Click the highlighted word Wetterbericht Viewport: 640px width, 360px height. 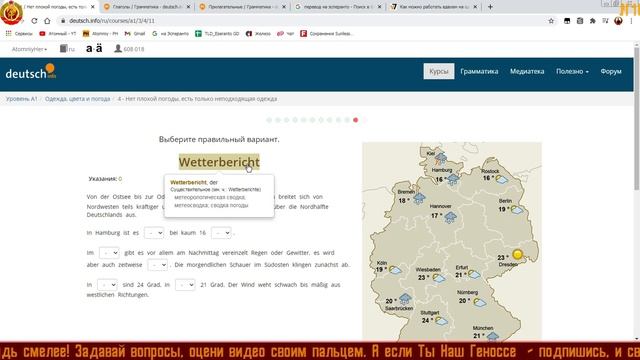coord(219,162)
